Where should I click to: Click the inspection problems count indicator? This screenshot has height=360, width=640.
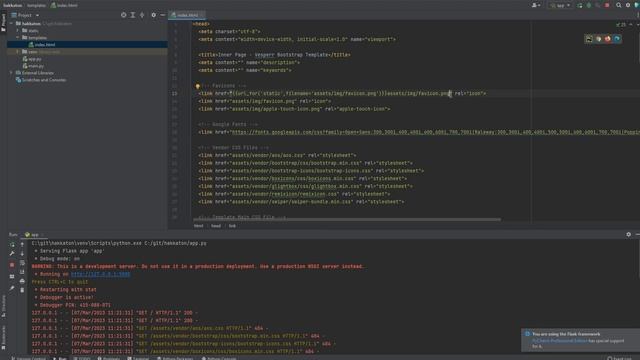[x=621, y=25]
